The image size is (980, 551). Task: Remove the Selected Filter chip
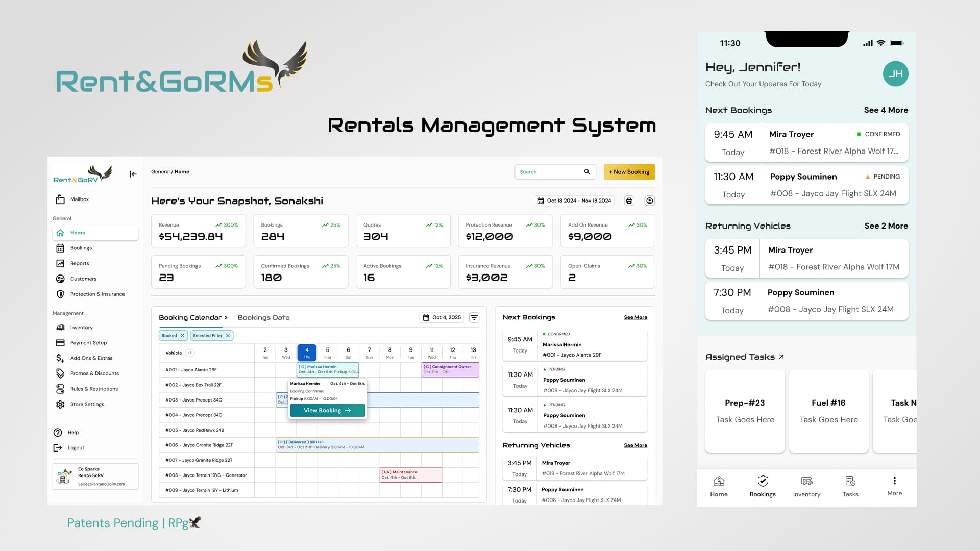[x=228, y=335]
